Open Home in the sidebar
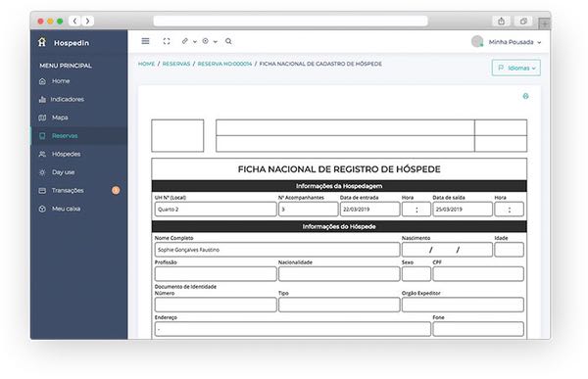The height and width of the screenshot is (379, 588). (x=78, y=81)
